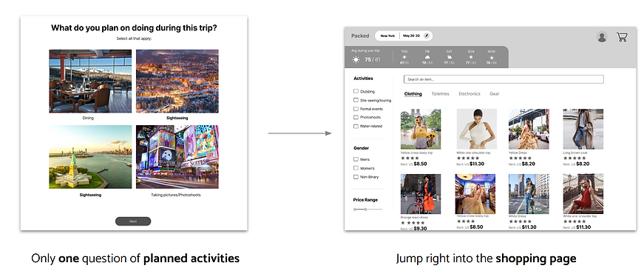Open the user profile icon
This screenshot has width=644, height=277.
[602, 37]
